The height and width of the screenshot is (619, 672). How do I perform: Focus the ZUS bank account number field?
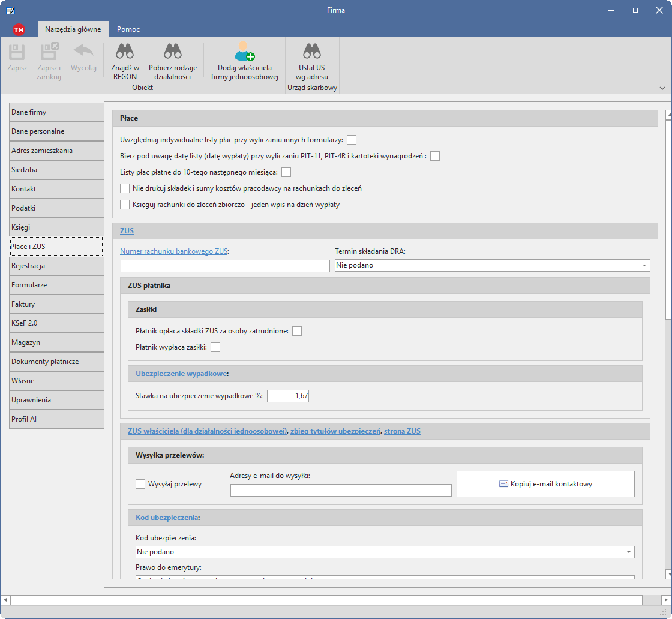[x=225, y=266]
